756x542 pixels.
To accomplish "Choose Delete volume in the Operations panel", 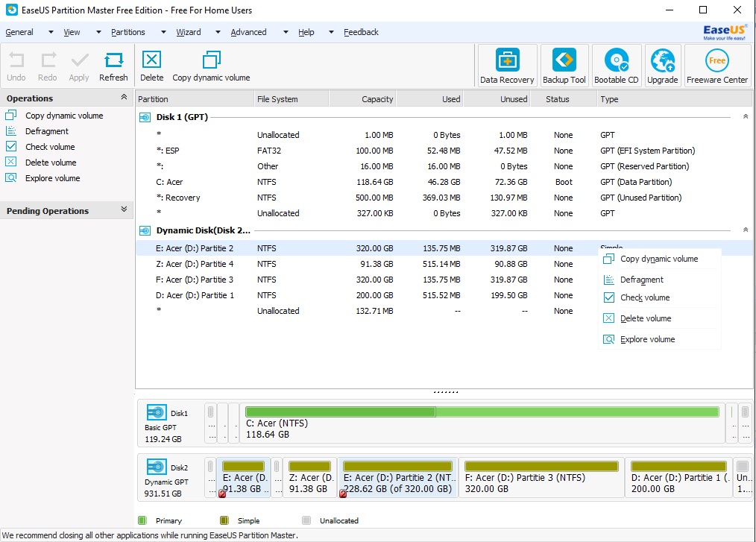I will click(51, 163).
